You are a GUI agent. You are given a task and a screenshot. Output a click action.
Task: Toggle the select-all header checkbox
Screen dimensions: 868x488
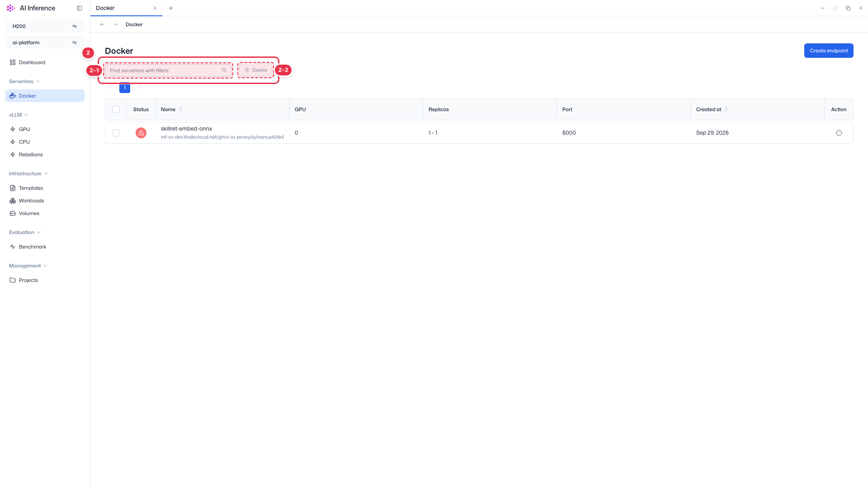click(x=116, y=109)
